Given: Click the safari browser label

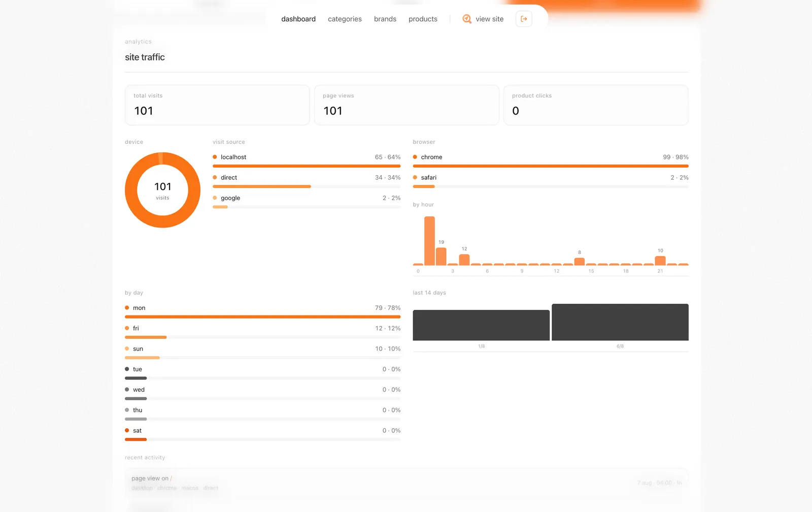Looking at the screenshot, I should click(x=428, y=177).
